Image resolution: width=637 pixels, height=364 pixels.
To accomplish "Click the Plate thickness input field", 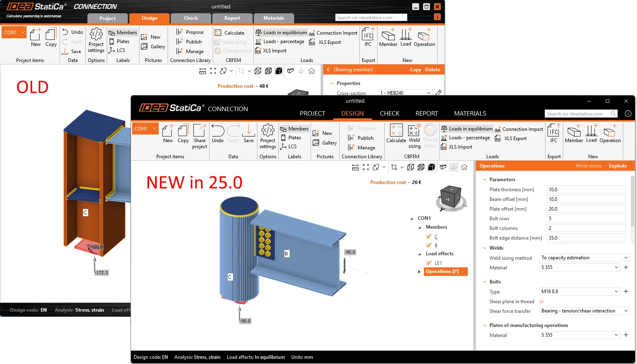I will (586, 190).
